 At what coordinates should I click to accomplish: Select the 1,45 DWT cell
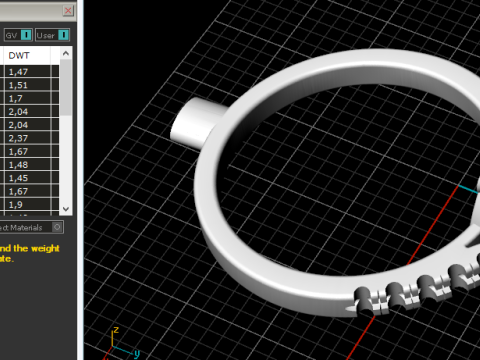point(27,178)
